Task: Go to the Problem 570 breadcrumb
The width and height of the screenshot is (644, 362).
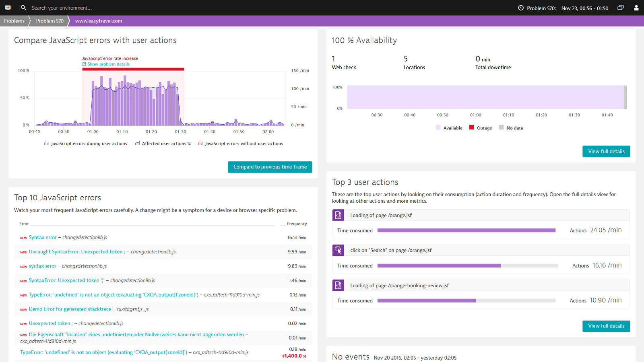Action: click(x=50, y=21)
